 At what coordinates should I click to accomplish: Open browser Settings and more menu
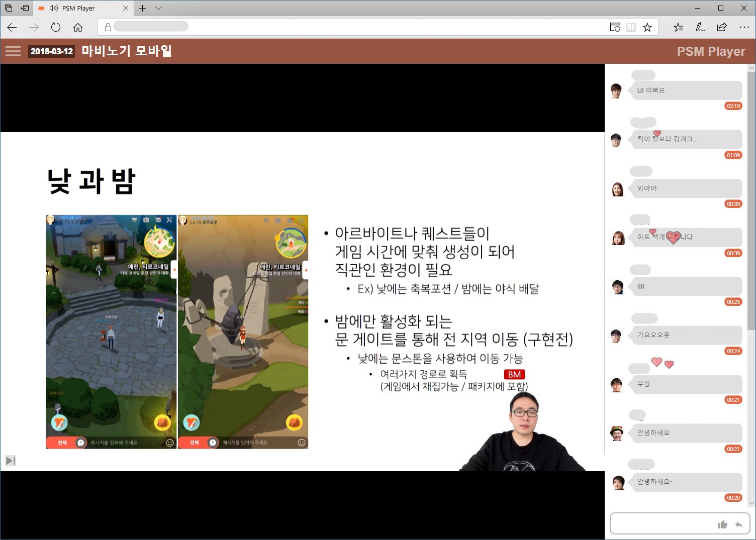point(744,28)
